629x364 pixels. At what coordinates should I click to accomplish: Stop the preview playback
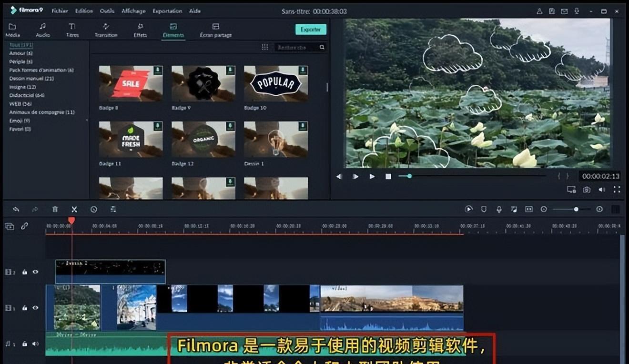tap(388, 176)
